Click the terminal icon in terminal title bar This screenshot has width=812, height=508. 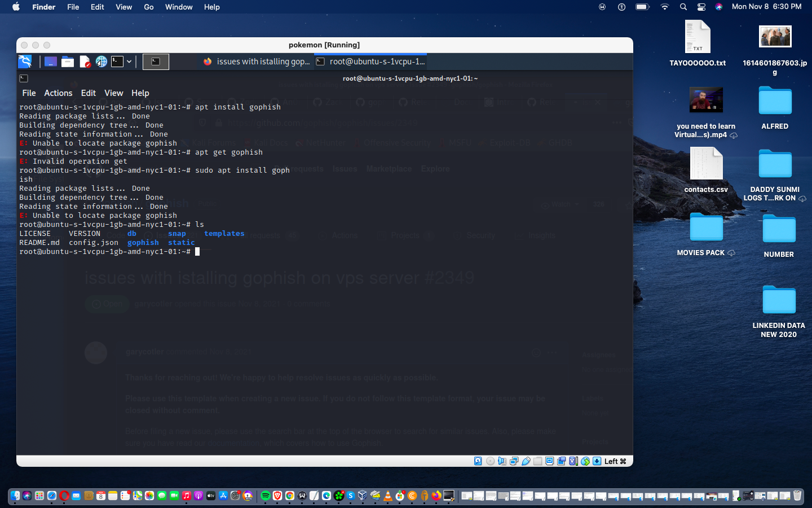coord(24,78)
